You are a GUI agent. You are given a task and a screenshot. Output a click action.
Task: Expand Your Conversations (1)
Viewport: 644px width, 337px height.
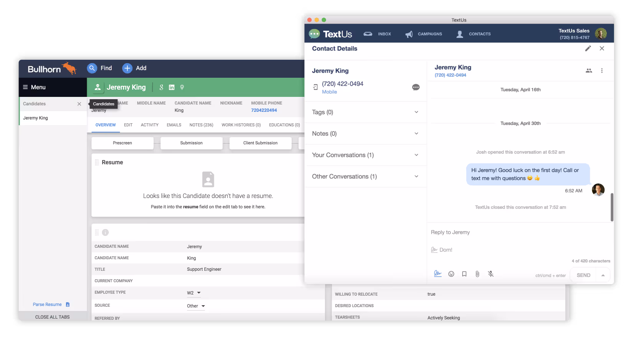point(365,155)
